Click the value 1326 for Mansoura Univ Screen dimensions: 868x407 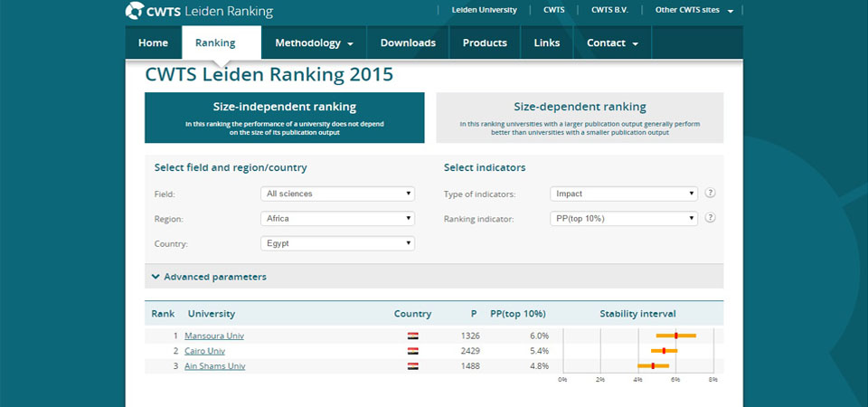[470, 336]
